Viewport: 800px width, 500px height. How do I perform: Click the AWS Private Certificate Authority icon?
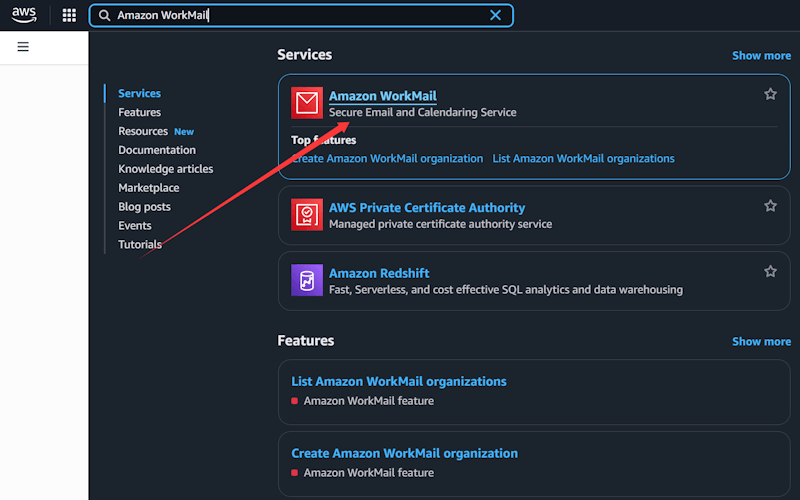(307, 215)
